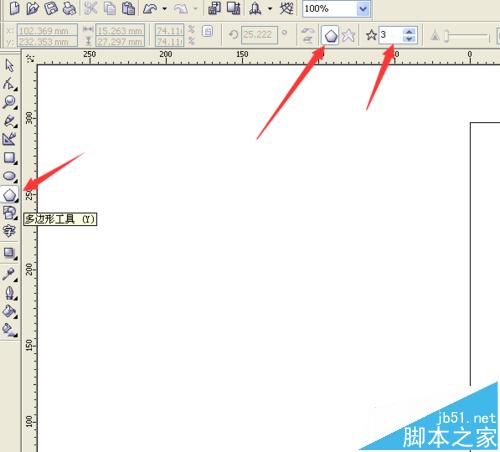Click the object height field 27.297 mm
Viewport: 500px width, 452px height.
[120, 42]
